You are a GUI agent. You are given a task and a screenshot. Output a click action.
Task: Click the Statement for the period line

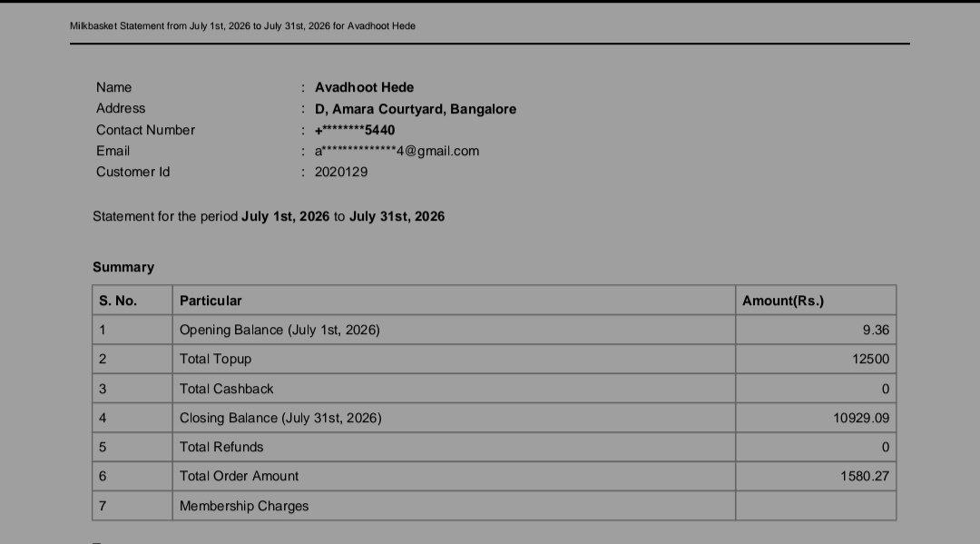269,216
